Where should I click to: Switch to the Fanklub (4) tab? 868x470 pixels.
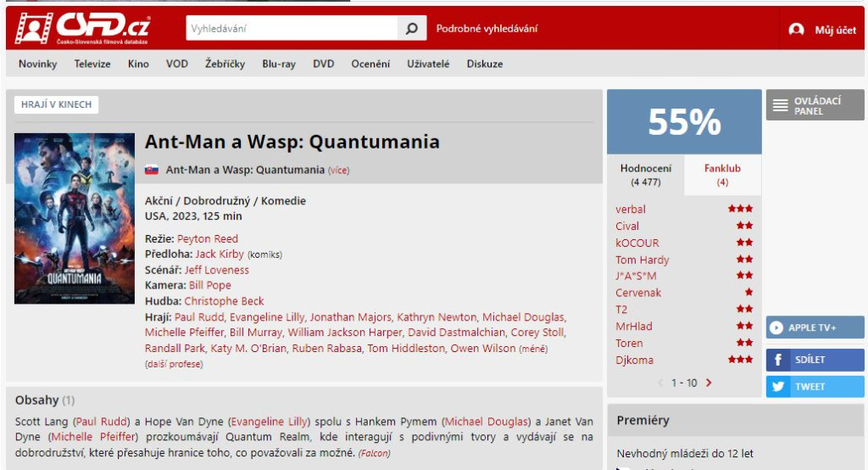722,175
